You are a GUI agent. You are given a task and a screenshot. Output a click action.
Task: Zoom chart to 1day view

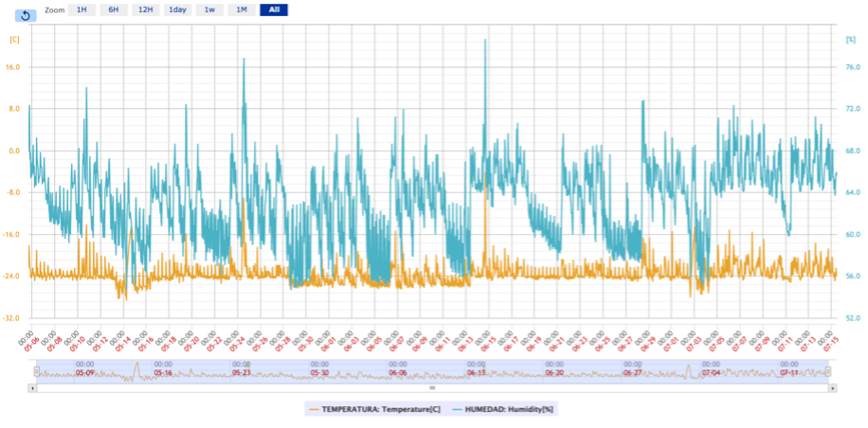(x=177, y=9)
